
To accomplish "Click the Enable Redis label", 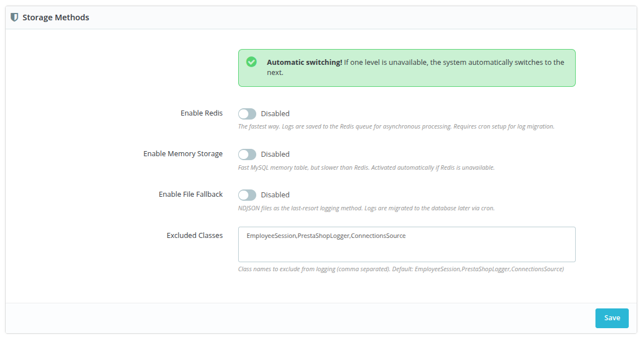I will point(201,113).
